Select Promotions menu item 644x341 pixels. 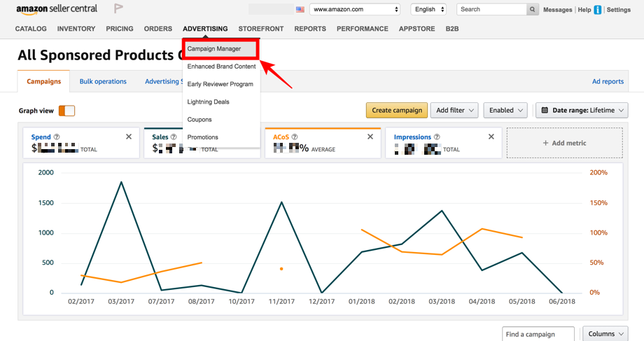221,137
